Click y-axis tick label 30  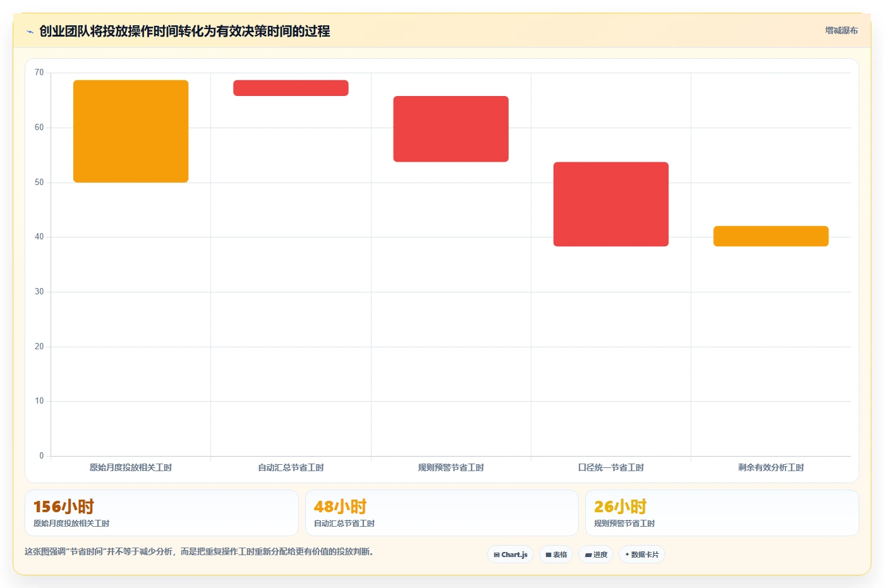tap(39, 292)
